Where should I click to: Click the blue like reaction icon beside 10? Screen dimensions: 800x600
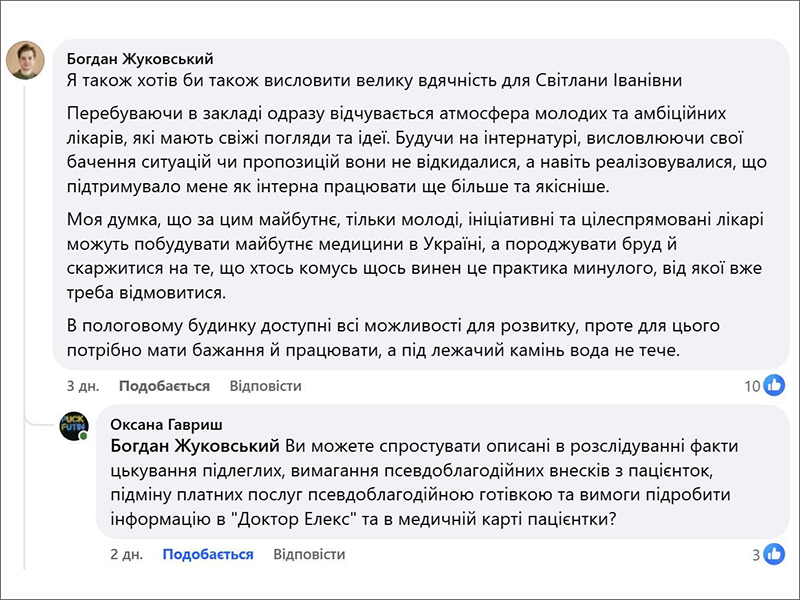click(x=774, y=385)
